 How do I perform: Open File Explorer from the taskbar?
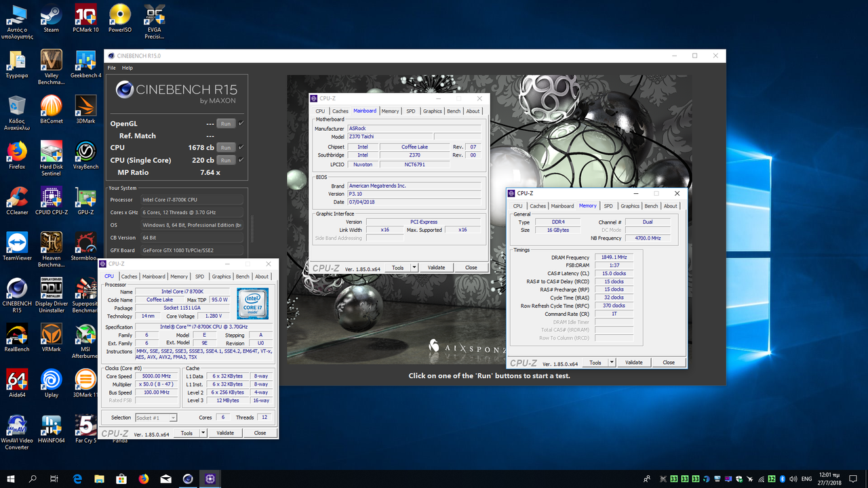[100, 479]
